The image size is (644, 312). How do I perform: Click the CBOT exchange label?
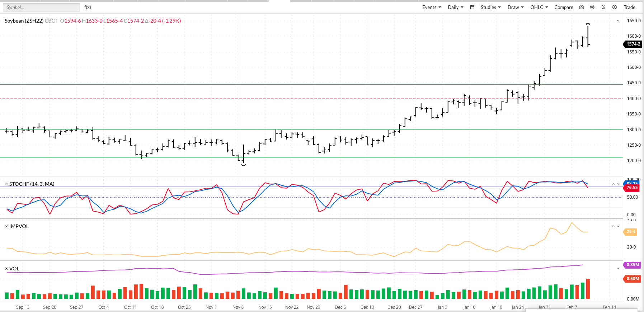[52, 21]
